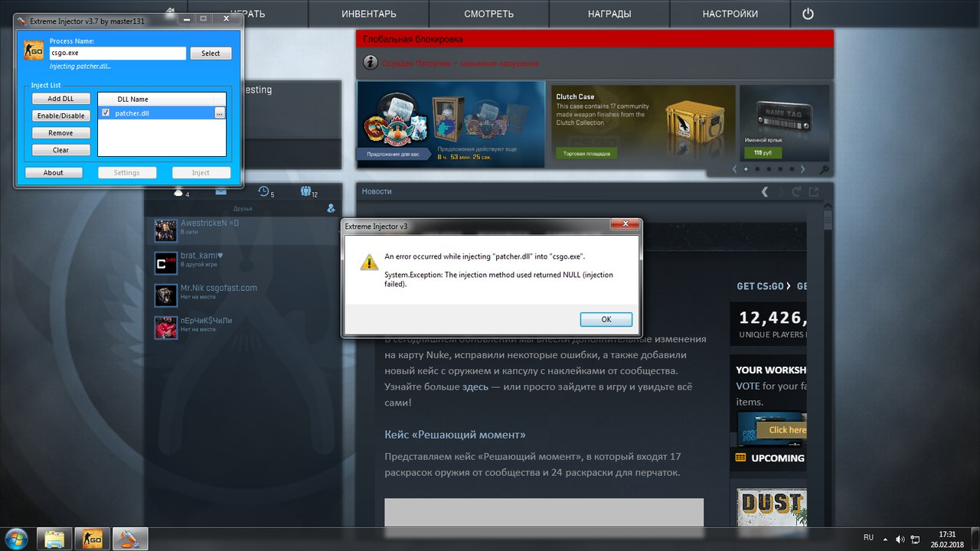980x551 pixels.
Task: Switch to Extreme Injector on the taskbar
Action: coord(130,539)
